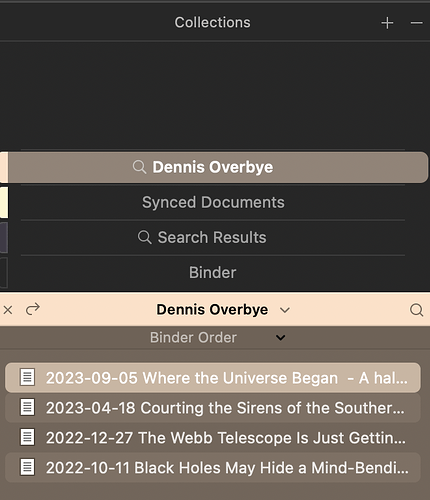Click document icon of Where the Universe Began

(x=27, y=377)
